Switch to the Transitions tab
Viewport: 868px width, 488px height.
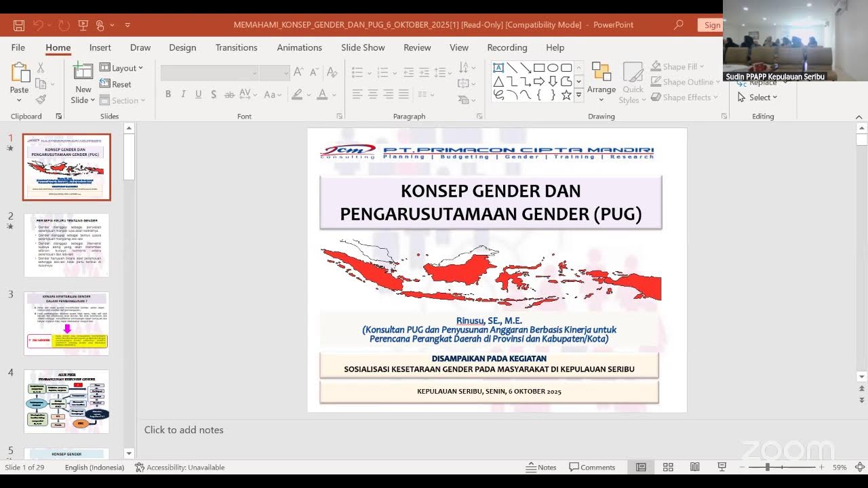click(237, 47)
